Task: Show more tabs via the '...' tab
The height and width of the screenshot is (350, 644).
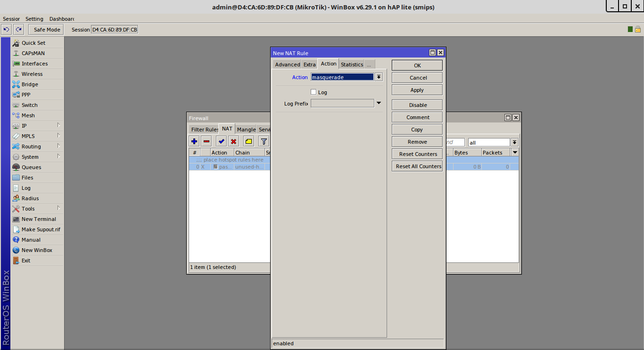Action: tap(369, 65)
